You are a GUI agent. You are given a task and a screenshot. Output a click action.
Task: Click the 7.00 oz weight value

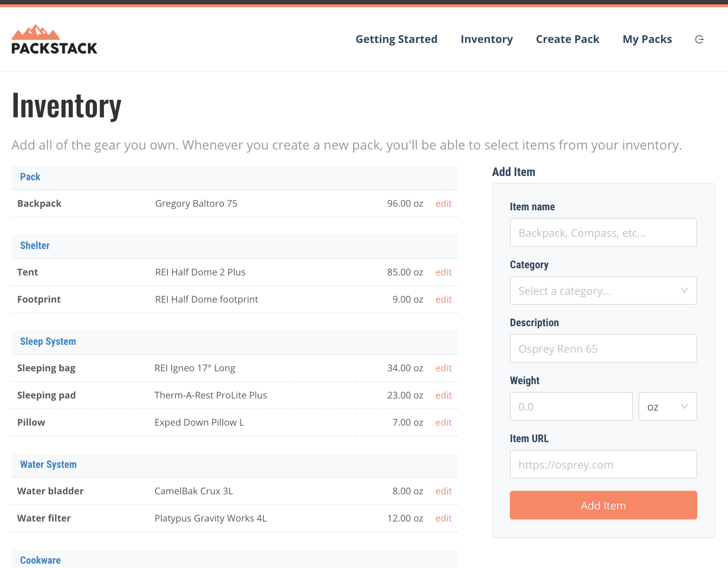pos(408,422)
